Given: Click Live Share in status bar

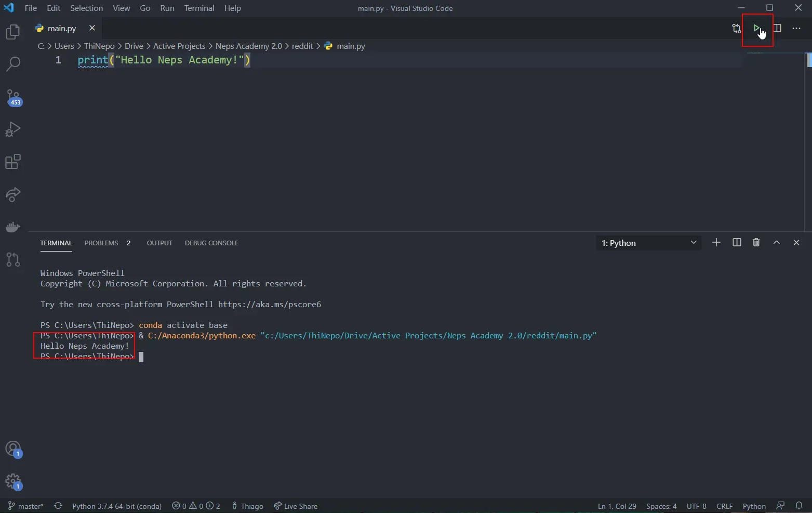Looking at the screenshot, I should click(x=296, y=506).
